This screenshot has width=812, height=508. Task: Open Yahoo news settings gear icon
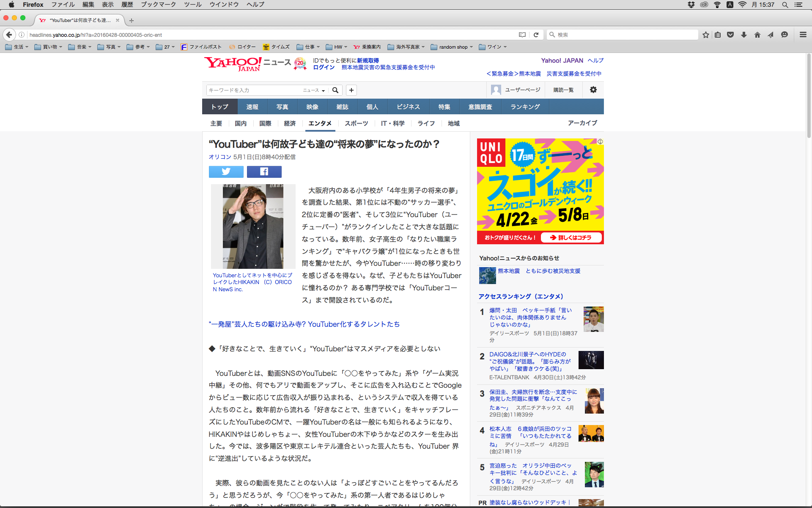[593, 90]
